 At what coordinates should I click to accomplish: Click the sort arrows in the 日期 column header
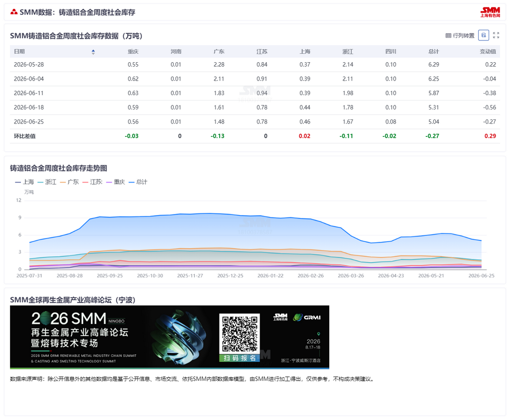(93, 52)
